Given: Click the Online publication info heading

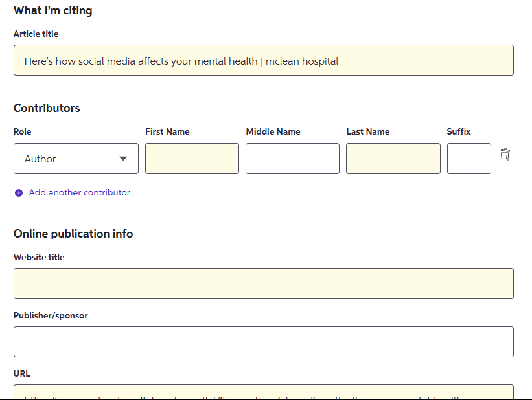Looking at the screenshot, I should [x=73, y=234].
